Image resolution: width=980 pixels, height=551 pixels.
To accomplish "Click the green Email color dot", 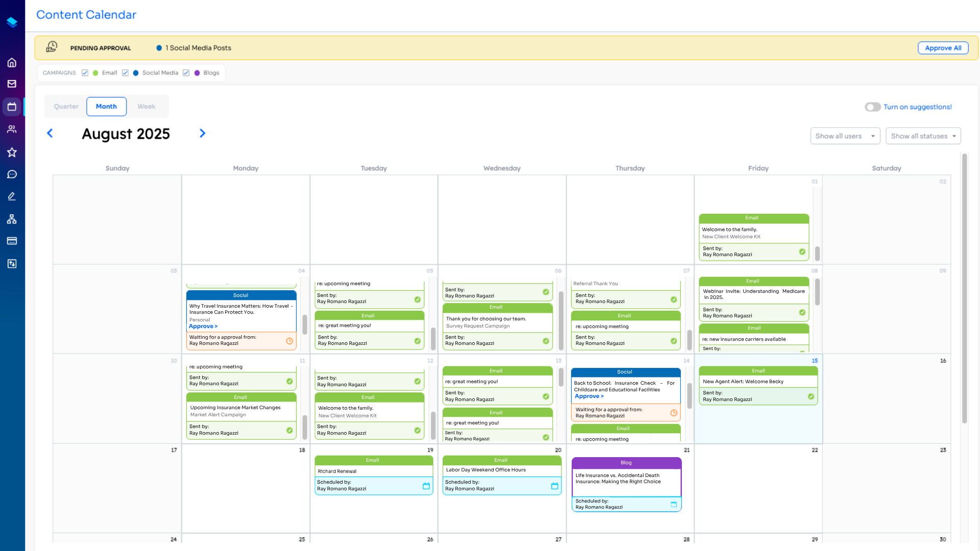I will [95, 73].
